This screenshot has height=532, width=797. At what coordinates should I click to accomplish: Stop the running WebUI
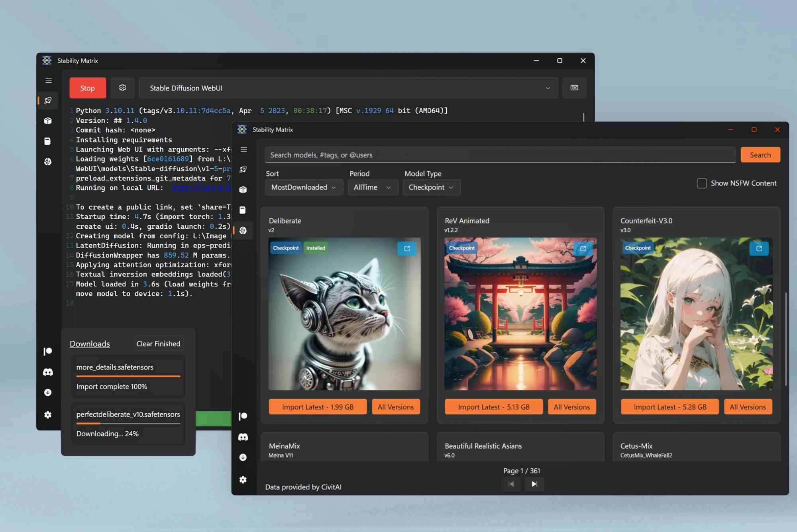click(x=88, y=88)
